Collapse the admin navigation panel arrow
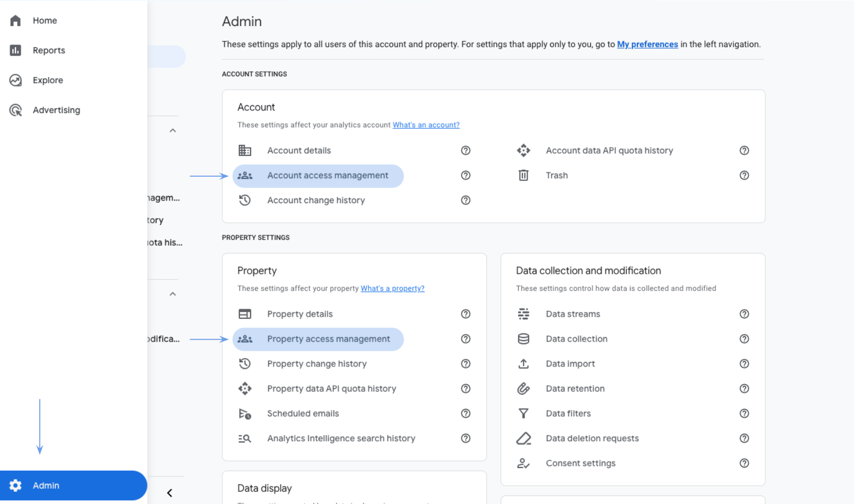Viewport: 854px width, 504px height. [x=169, y=493]
